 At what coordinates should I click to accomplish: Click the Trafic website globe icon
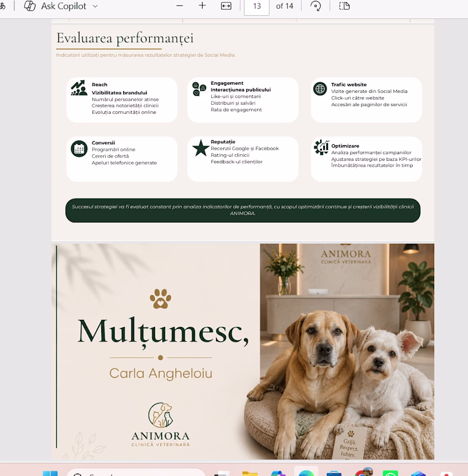tap(320, 89)
